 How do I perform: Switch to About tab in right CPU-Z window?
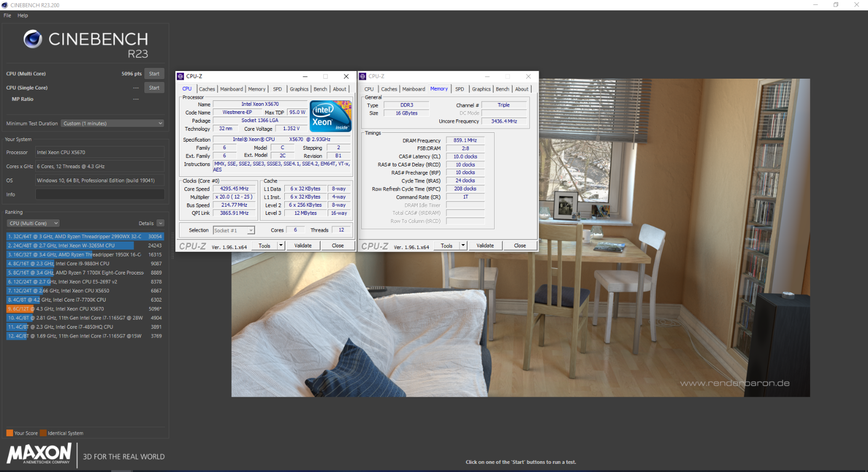point(522,89)
